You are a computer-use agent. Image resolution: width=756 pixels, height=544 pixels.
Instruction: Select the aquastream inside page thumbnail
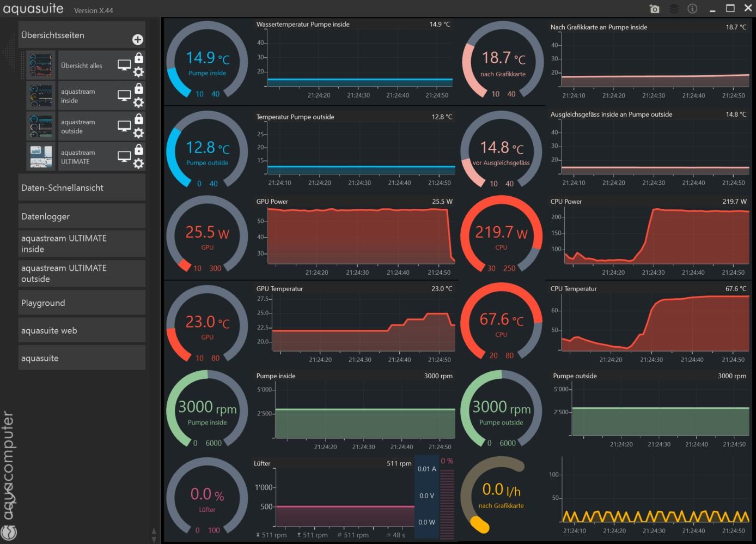(x=41, y=96)
